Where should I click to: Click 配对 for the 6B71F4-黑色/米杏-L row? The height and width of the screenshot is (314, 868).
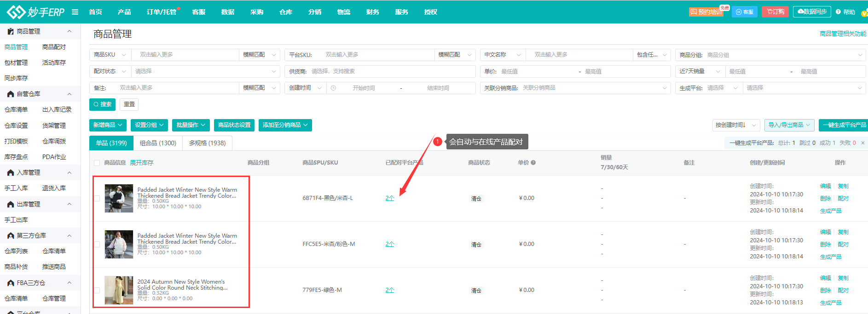[x=843, y=199]
